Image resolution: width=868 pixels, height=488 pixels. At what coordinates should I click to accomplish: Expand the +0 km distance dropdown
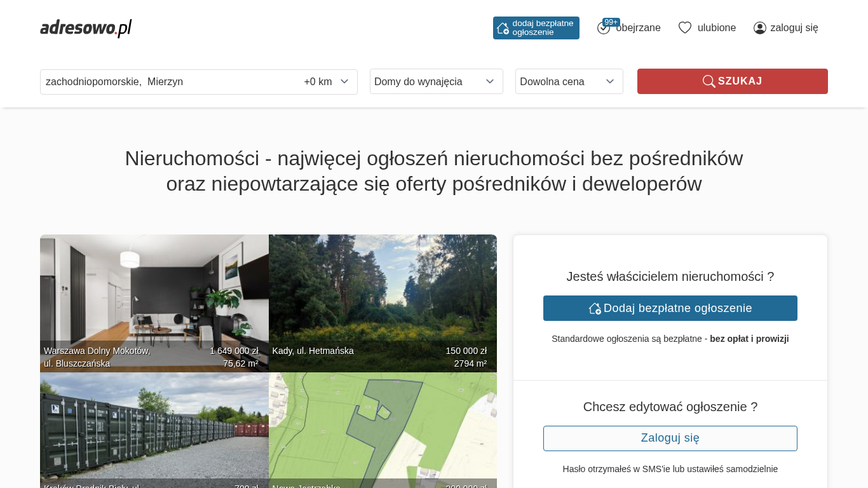point(327,82)
